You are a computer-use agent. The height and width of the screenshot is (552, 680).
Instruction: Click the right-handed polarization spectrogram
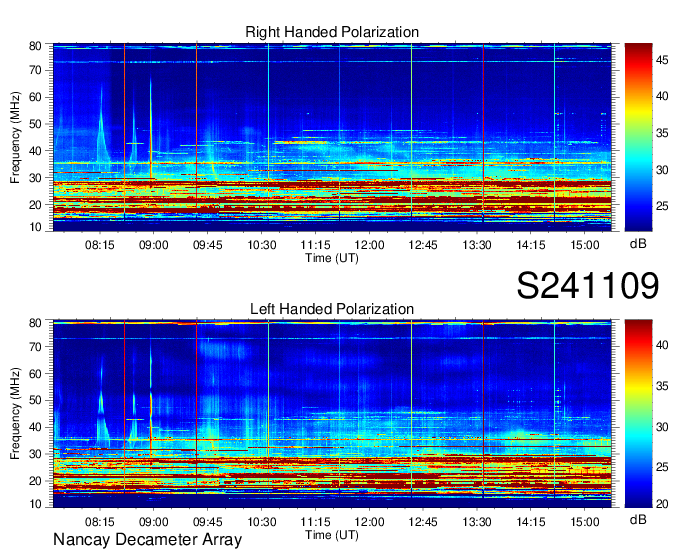(x=332, y=137)
